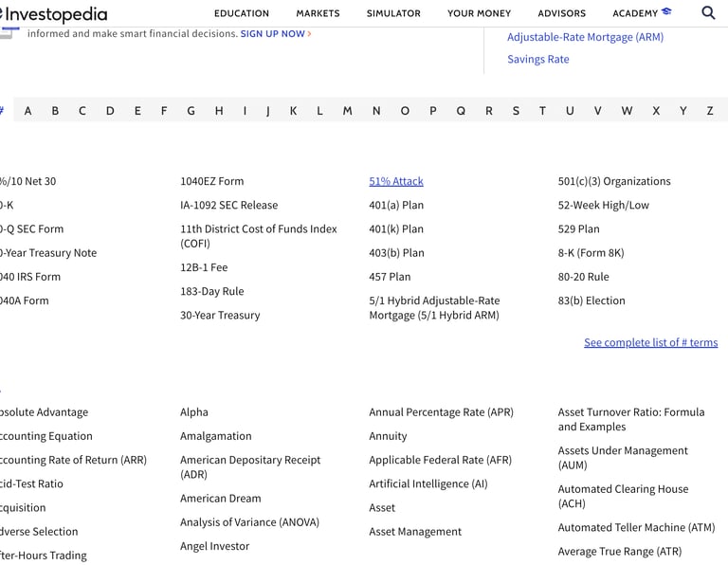Jump to letter Q terms
Viewport: 728px width, 565px height.
461,111
